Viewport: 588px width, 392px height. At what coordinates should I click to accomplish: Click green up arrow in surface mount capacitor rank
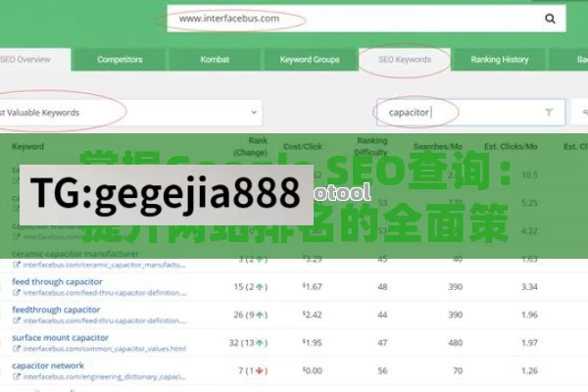point(259,343)
